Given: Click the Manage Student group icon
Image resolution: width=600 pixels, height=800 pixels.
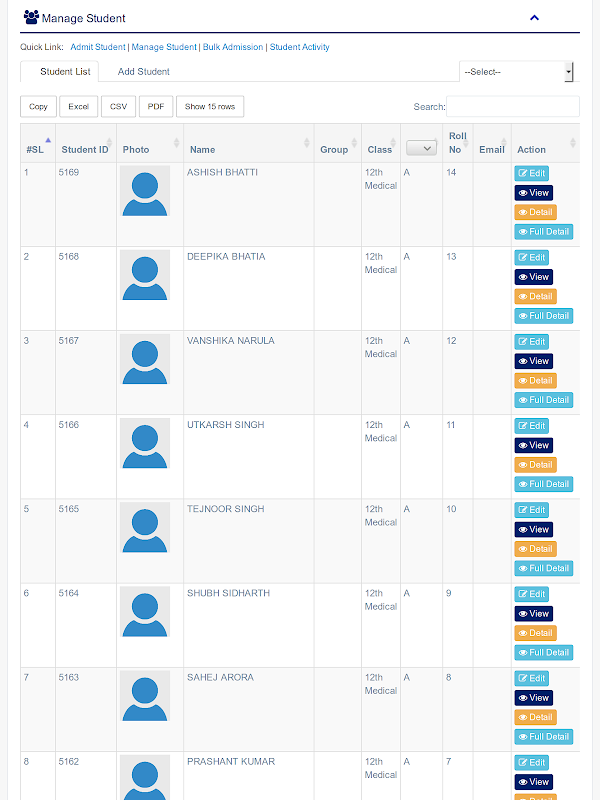Looking at the screenshot, I should [x=31, y=17].
